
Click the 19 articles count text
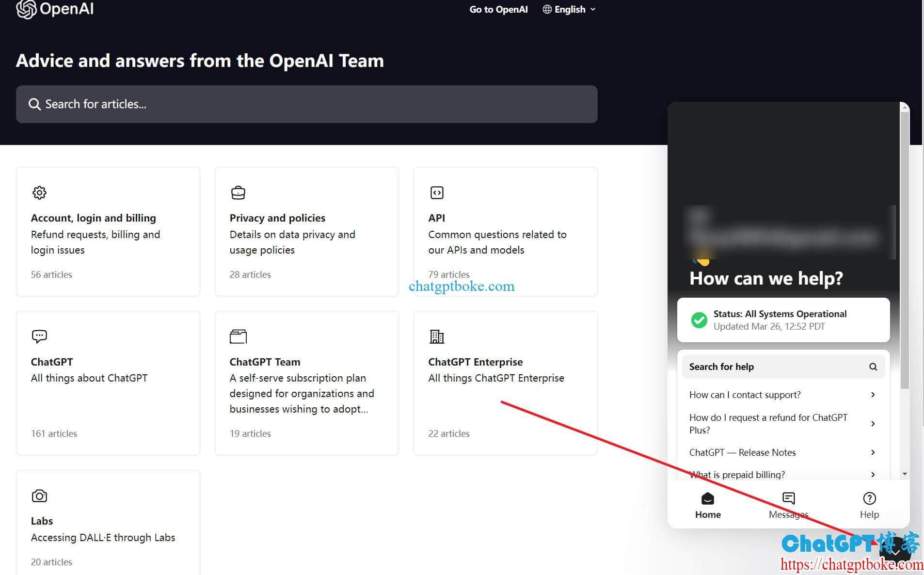(x=250, y=433)
